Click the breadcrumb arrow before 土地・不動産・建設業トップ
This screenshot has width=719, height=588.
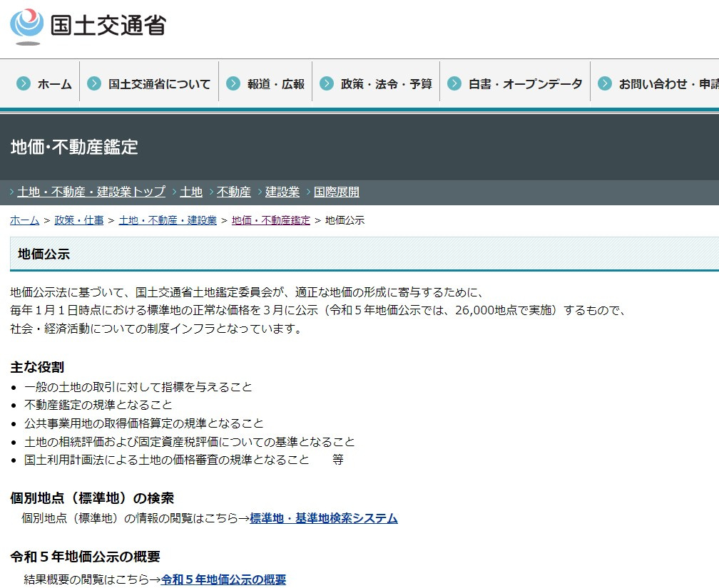[10, 192]
